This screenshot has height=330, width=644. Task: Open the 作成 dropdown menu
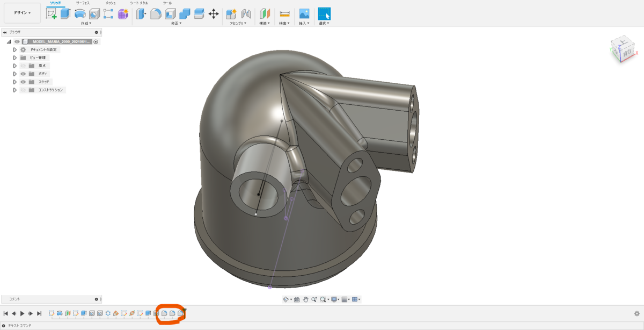tap(86, 24)
